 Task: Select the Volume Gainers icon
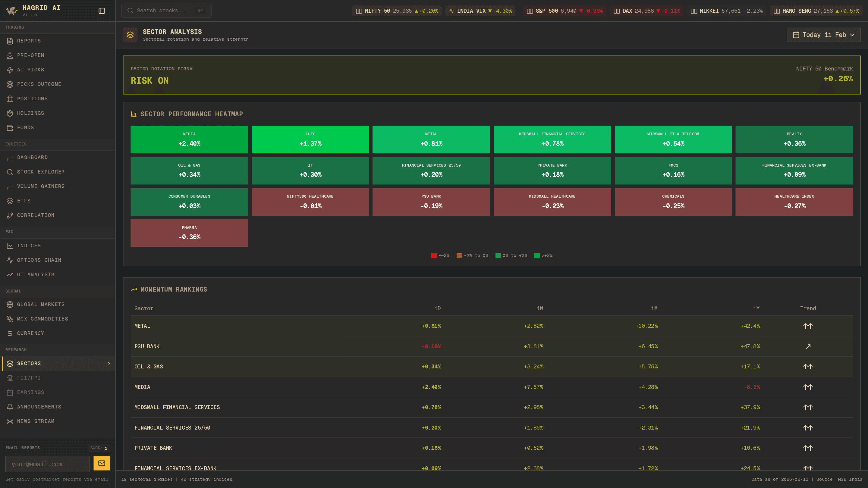10,186
